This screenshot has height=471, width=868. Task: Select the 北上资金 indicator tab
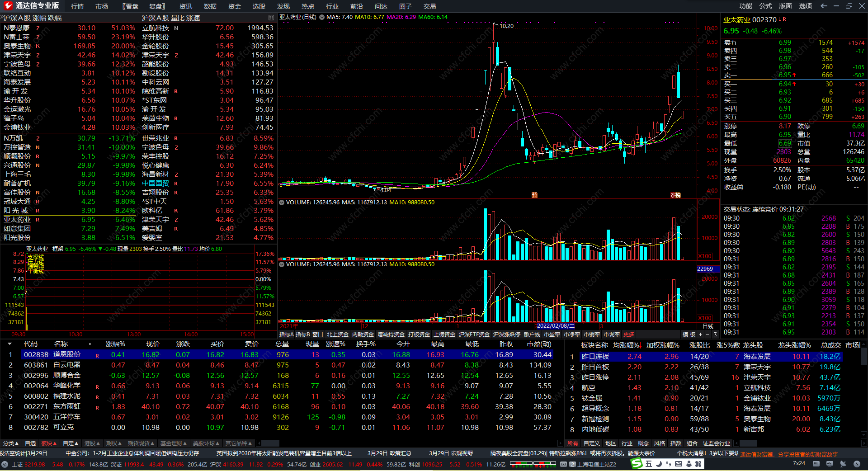tap(338, 334)
